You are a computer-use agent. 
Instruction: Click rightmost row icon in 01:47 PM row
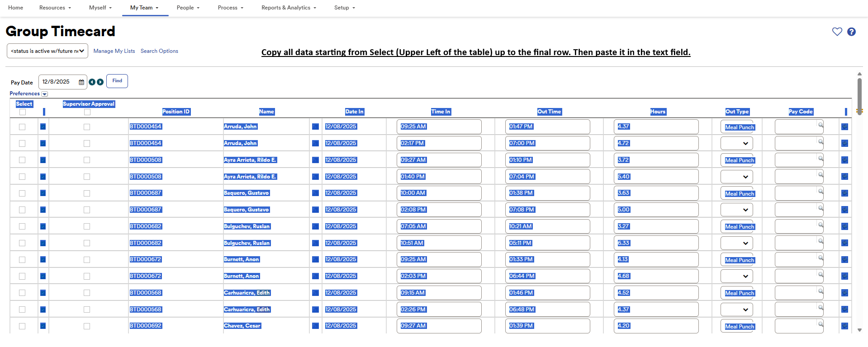point(844,127)
